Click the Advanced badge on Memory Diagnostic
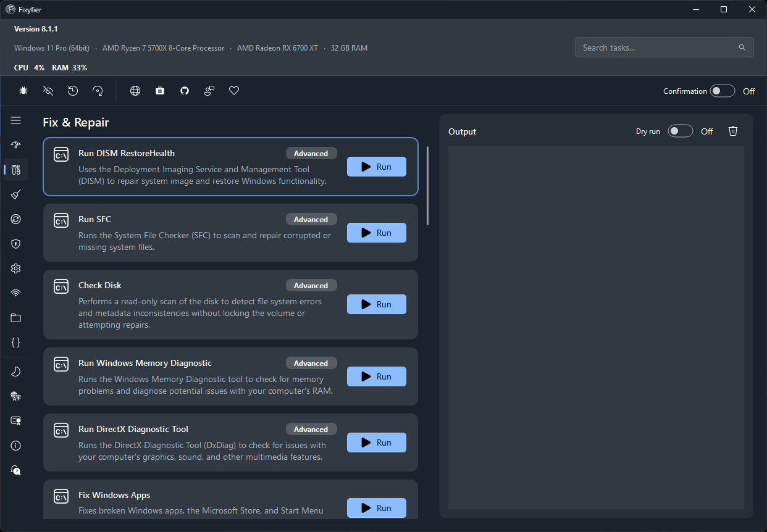767x532 pixels. tap(311, 363)
